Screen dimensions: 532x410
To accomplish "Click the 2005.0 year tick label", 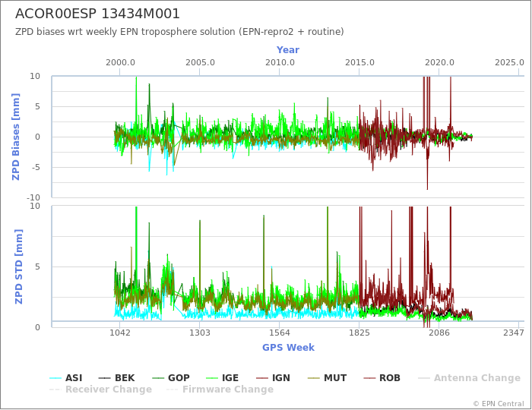I will (x=200, y=63).
